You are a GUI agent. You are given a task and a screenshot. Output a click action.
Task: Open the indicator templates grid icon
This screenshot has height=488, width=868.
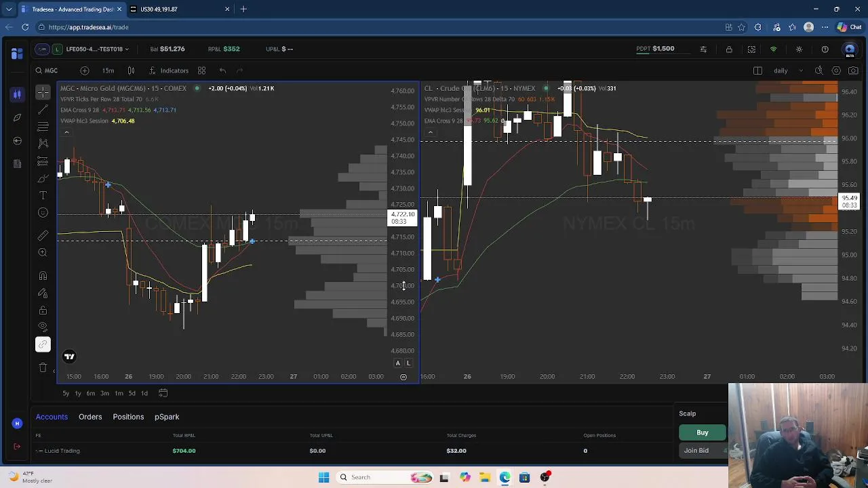(x=201, y=70)
